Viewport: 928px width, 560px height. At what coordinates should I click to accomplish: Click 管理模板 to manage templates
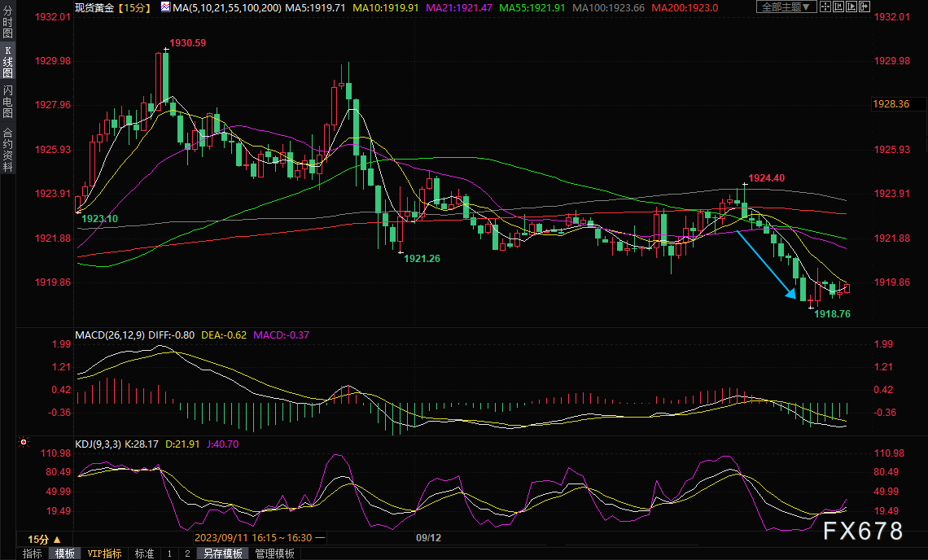[x=274, y=553]
